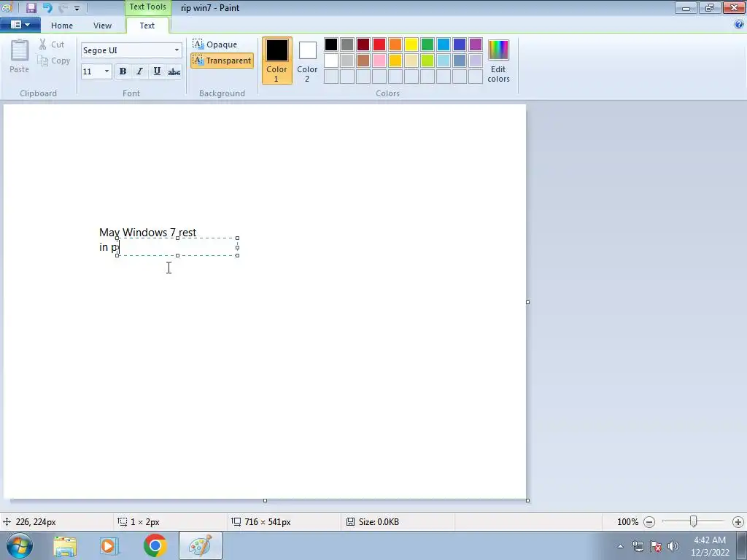This screenshot has height=560, width=747.
Task: Click the Paint taskbar button
Action: coord(201,545)
